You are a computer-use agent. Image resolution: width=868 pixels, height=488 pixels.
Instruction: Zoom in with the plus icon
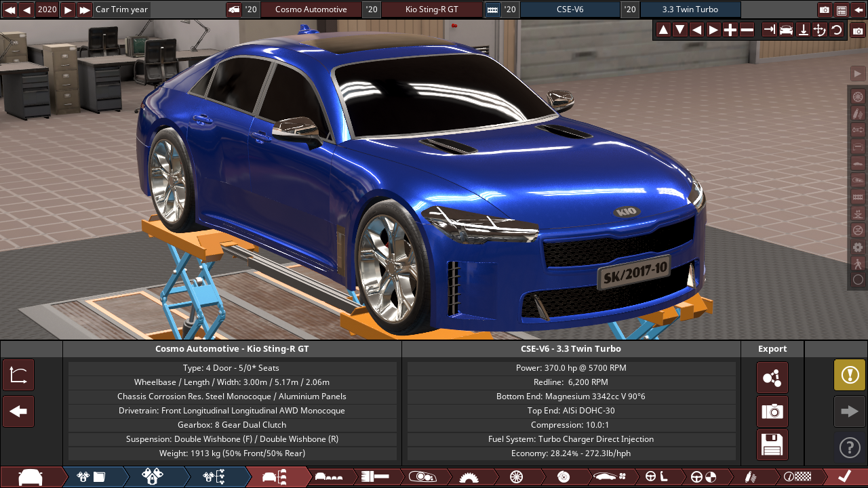click(730, 30)
